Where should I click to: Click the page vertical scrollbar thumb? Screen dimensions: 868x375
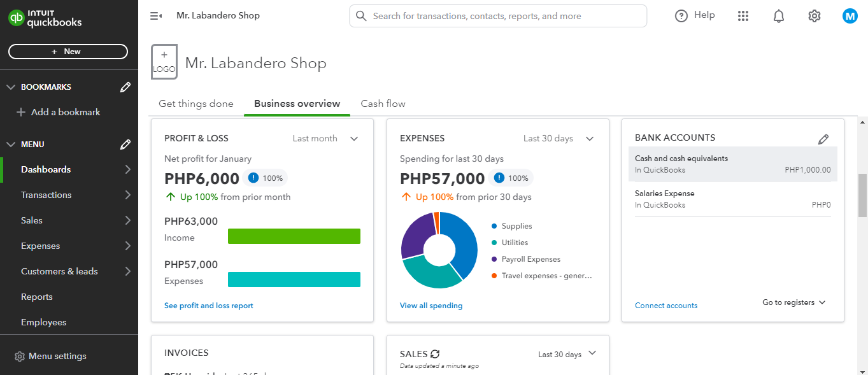pyautogui.click(x=863, y=195)
